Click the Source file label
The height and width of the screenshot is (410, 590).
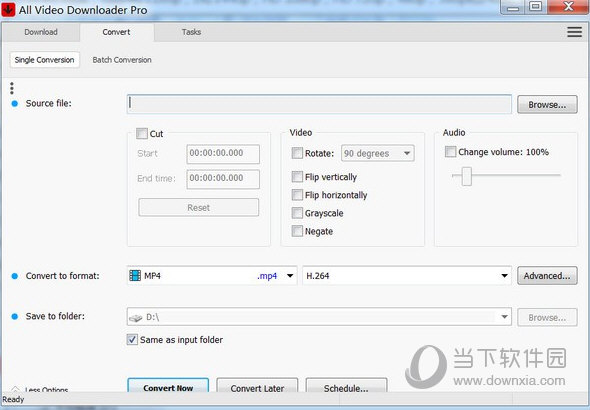(49, 103)
